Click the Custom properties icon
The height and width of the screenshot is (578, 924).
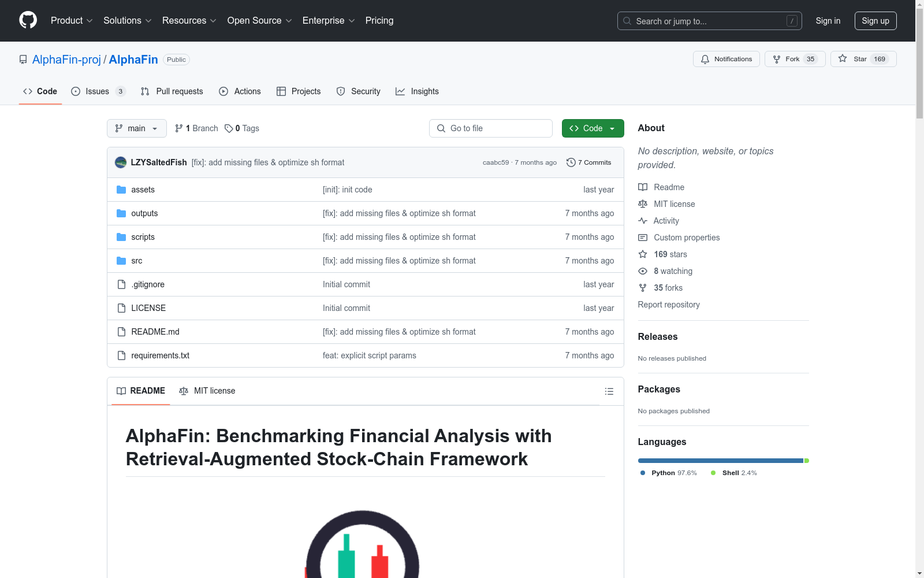[643, 238]
